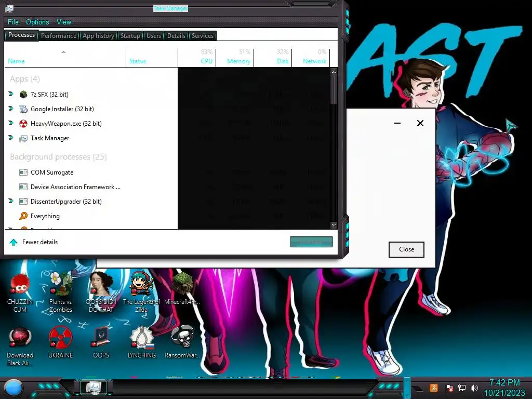Click the process list scroll-down arrow

tap(334, 225)
